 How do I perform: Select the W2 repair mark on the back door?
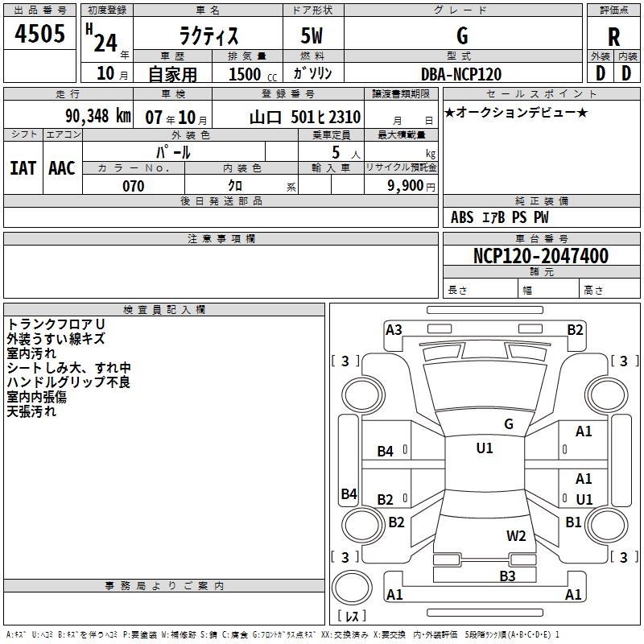coord(516,536)
